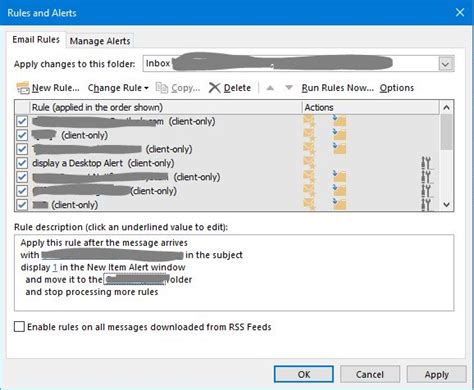474x390 pixels.
Task: Click envelope action icon in the third rule row
Action: (x=309, y=149)
